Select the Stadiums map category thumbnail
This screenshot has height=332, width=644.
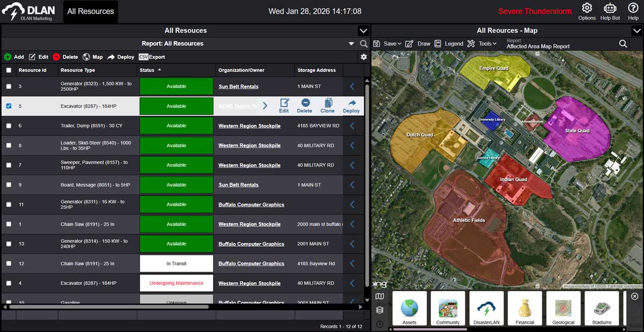click(602, 309)
